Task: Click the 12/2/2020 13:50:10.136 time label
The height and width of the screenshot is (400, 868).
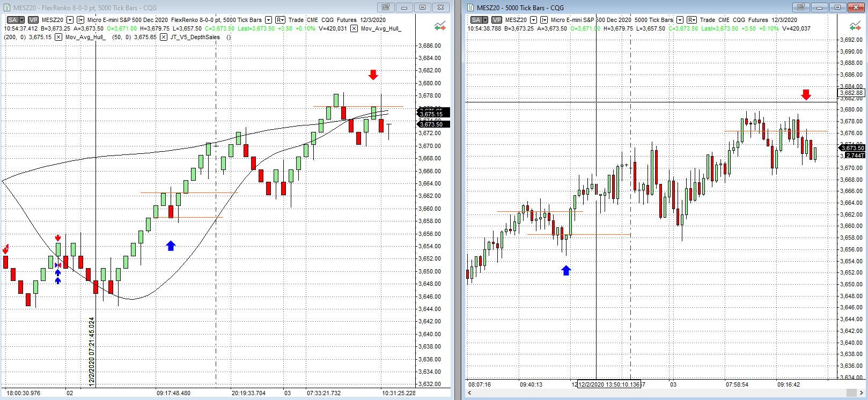Action: [x=609, y=384]
